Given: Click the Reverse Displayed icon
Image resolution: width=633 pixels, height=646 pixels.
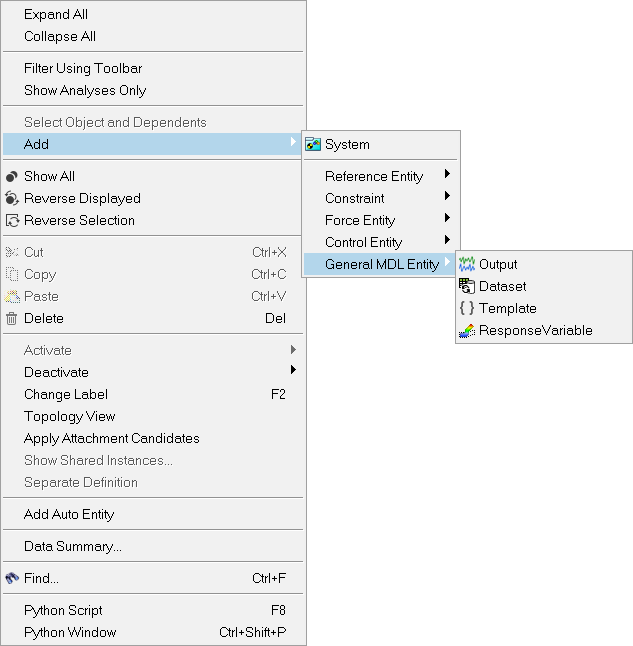Looking at the screenshot, I should (x=12, y=199).
